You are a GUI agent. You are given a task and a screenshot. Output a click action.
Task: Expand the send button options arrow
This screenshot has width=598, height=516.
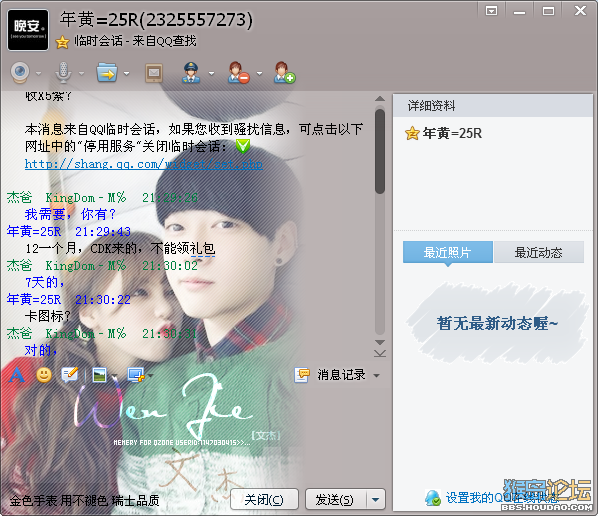click(x=376, y=499)
